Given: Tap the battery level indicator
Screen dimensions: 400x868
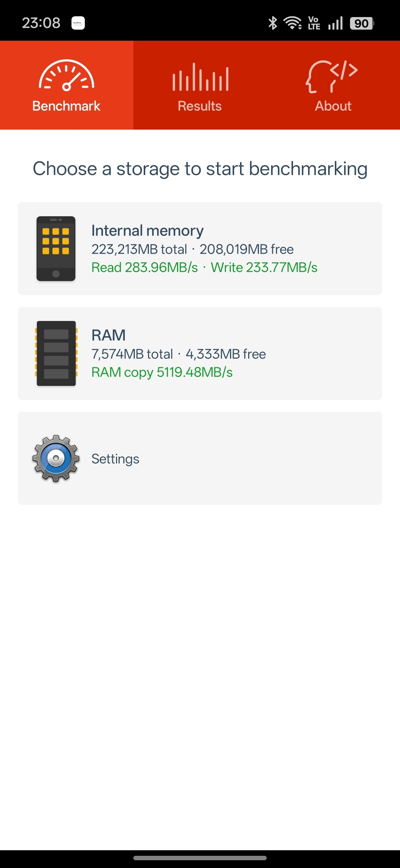Looking at the screenshot, I should click(362, 23).
